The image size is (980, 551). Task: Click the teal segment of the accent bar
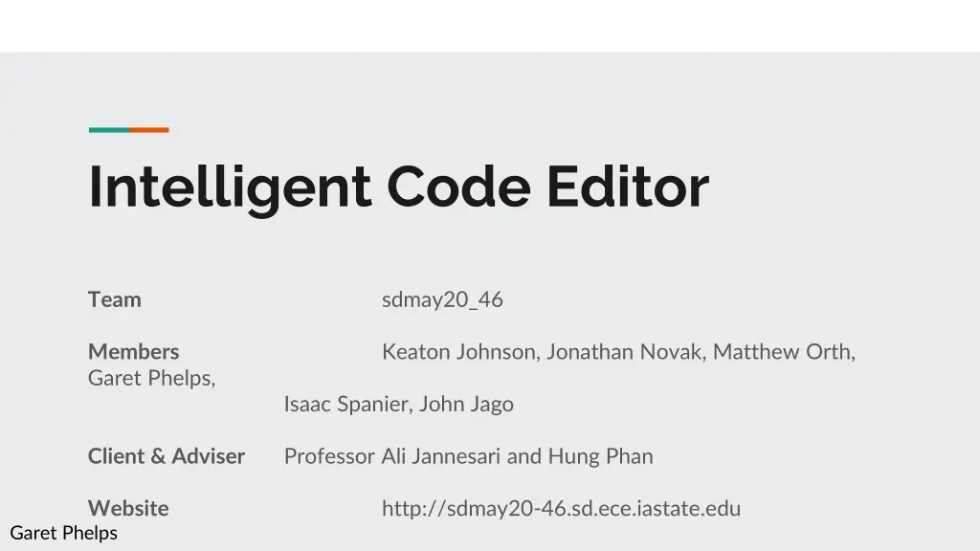pyautogui.click(x=108, y=130)
